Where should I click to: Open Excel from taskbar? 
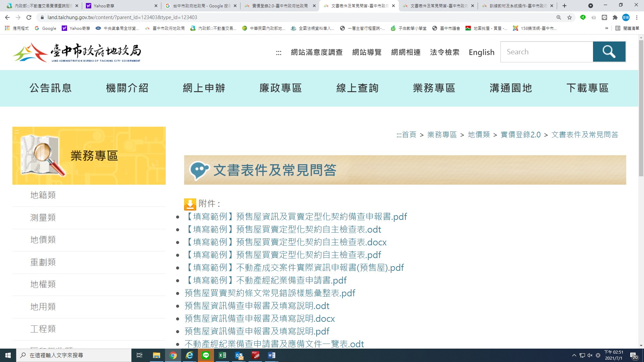[x=222, y=355]
